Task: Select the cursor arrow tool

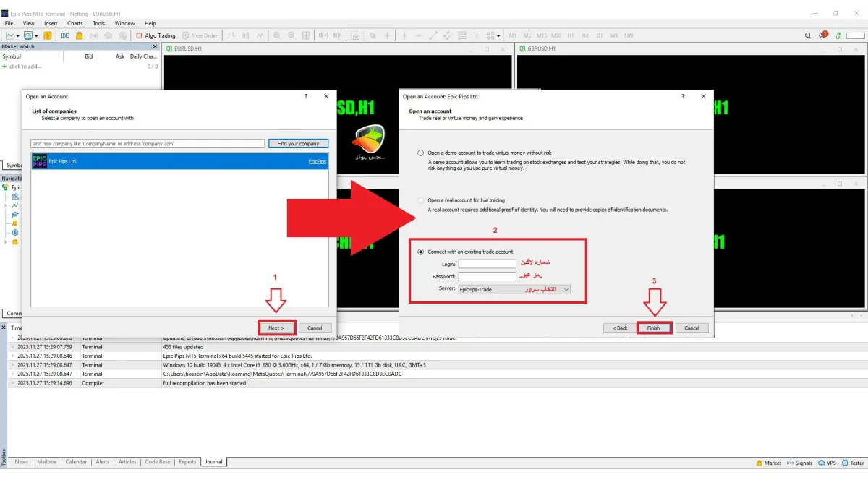Action: coord(373,35)
